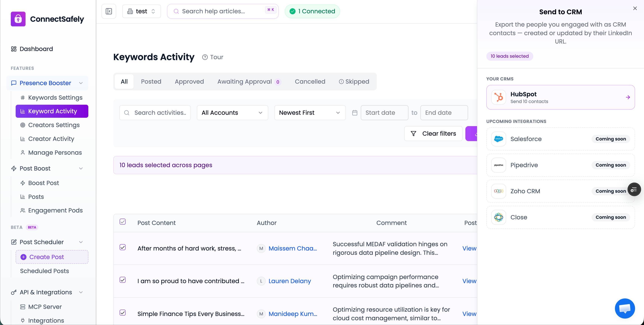Open Boost Post in the sidebar

pos(52,183)
